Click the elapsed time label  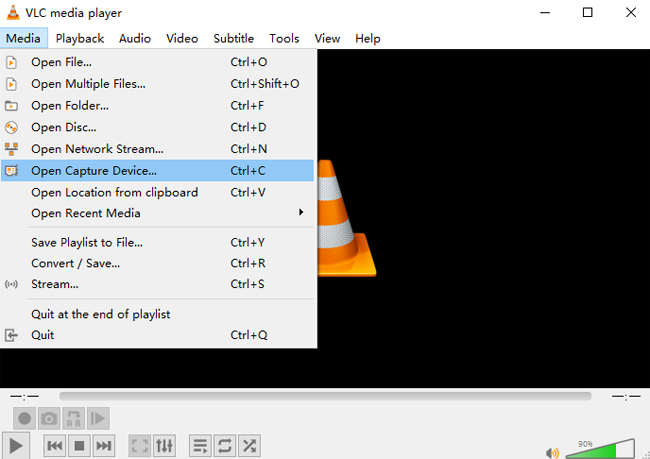(x=24, y=397)
